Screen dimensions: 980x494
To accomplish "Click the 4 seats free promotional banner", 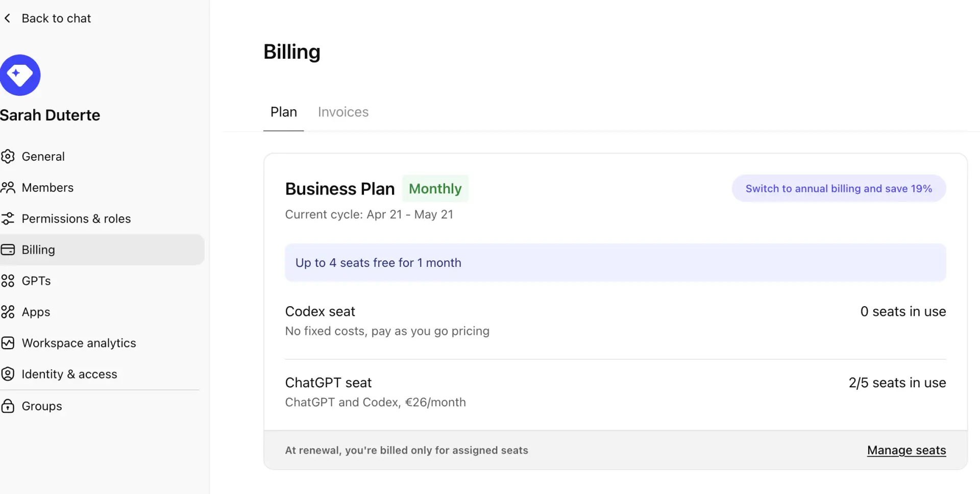I will tap(615, 262).
